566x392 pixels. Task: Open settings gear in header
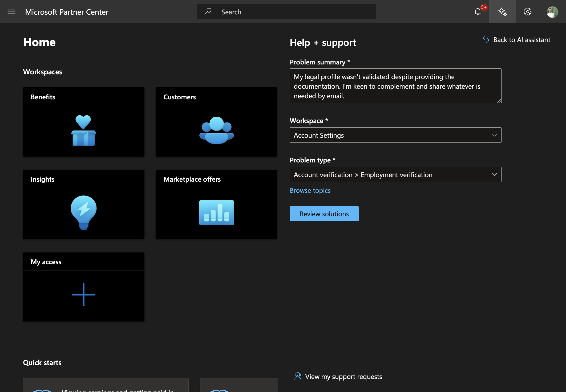pos(528,12)
